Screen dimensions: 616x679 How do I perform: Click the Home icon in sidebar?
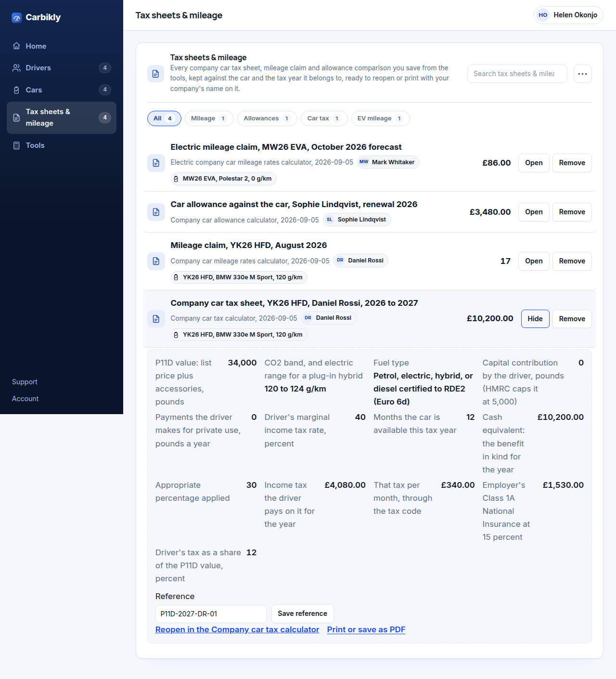click(16, 46)
